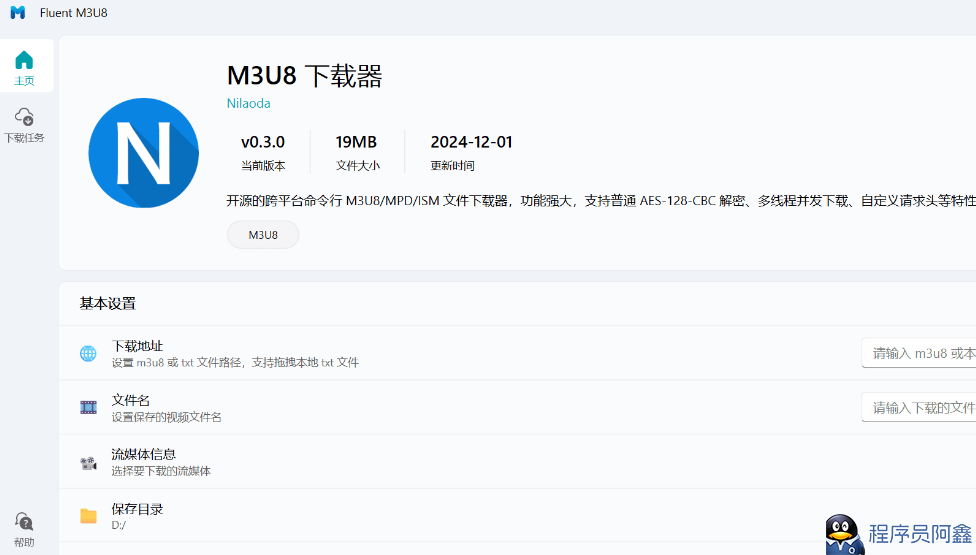This screenshot has width=976, height=555.
Task: Click the 下载地址 row label
Action: coord(138,346)
